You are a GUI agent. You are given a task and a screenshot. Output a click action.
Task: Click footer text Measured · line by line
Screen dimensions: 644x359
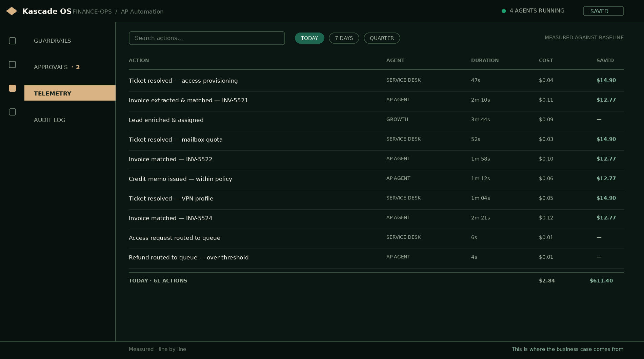tap(157, 349)
